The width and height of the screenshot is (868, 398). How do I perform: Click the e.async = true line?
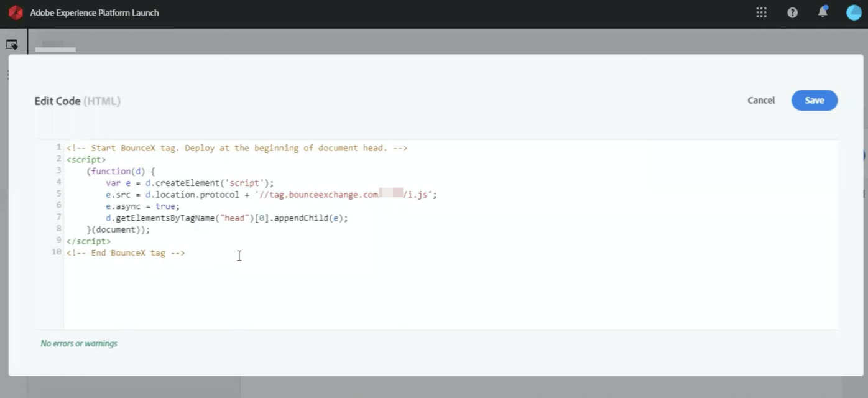point(142,206)
